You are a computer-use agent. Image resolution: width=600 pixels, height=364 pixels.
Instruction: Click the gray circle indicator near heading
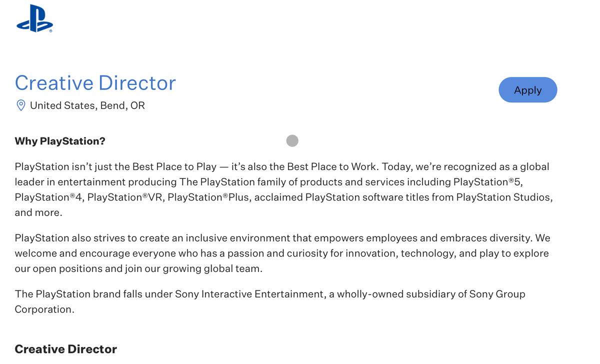pos(292,141)
